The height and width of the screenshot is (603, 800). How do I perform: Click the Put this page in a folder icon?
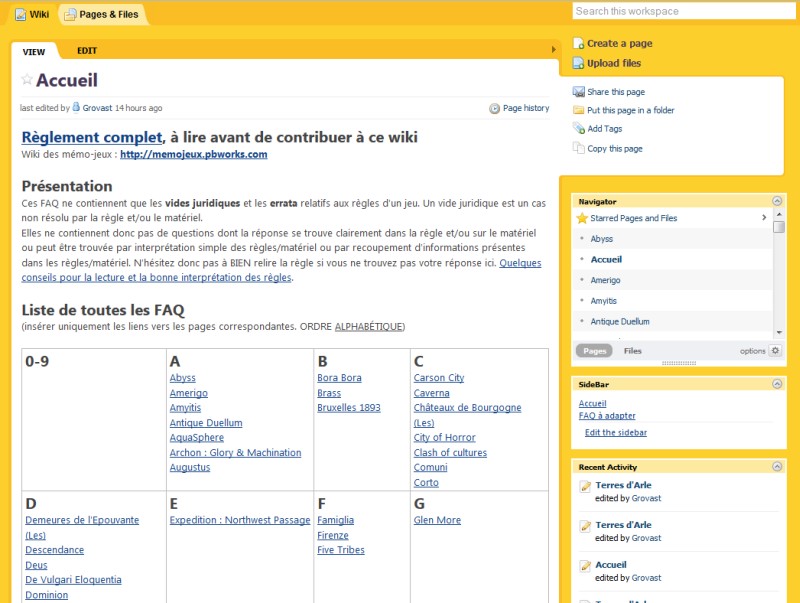pos(579,110)
